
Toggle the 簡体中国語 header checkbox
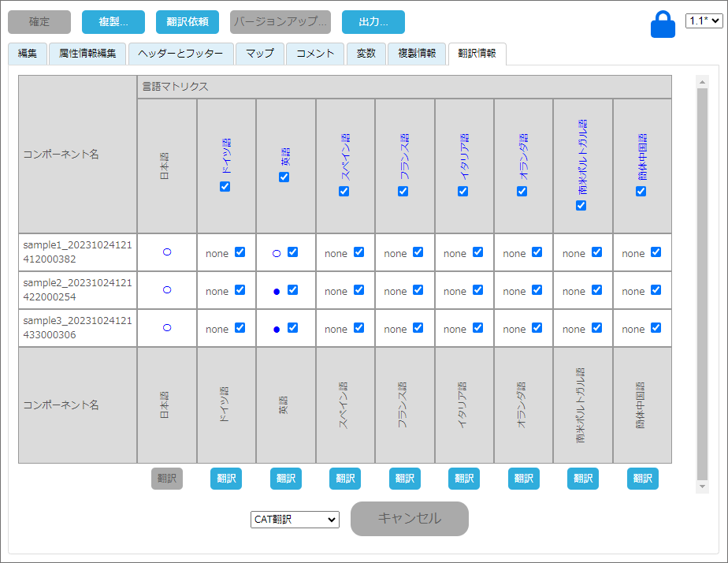coord(641,192)
